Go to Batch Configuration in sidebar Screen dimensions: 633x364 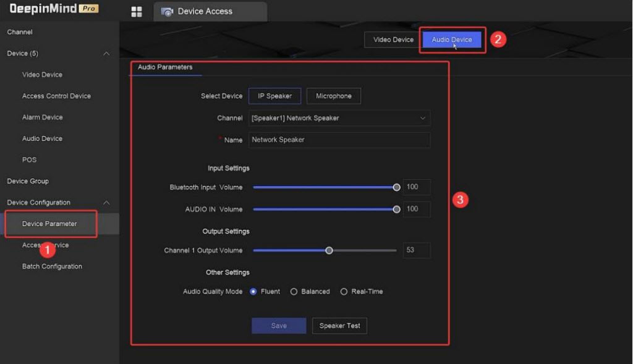pyautogui.click(x=52, y=266)
